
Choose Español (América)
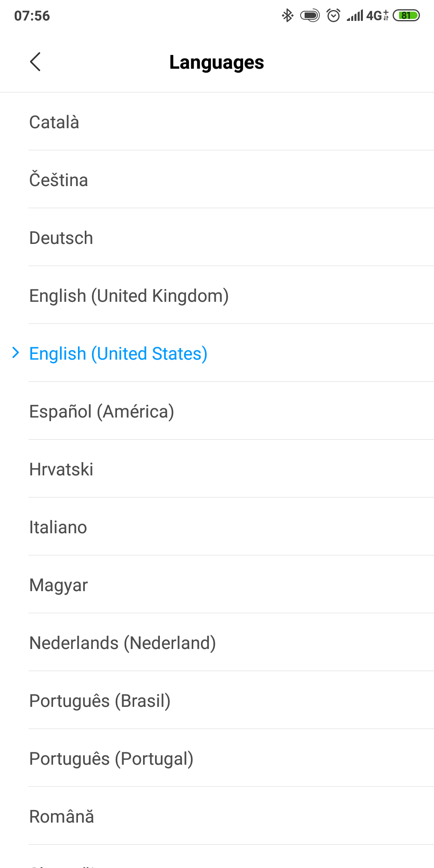102,411
